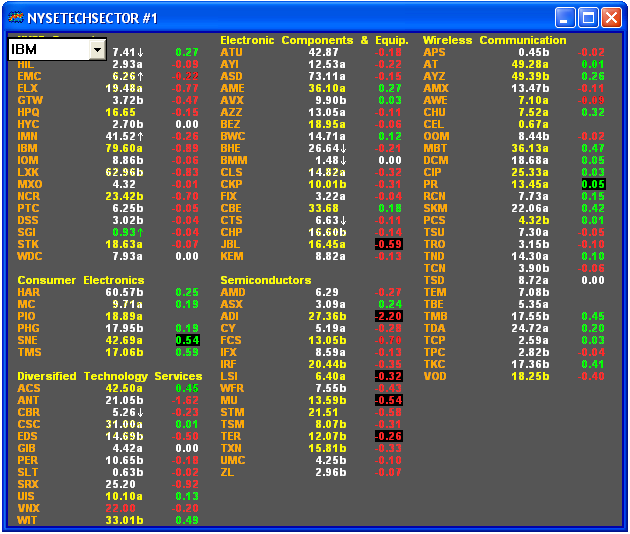
Task: Select the AMD ticker symbol
Action: point(233,292)
